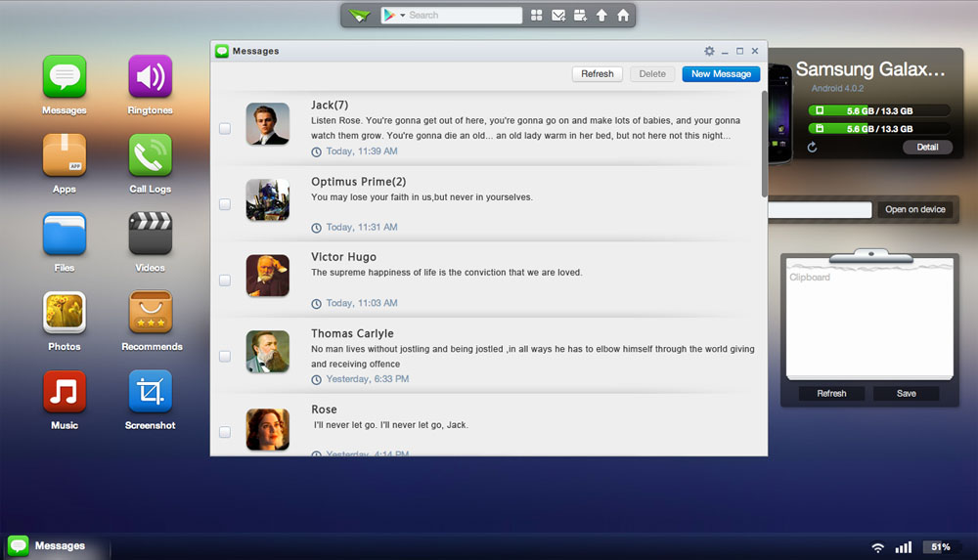
Task: Click New Message button
Action: (x=721, y=74)
